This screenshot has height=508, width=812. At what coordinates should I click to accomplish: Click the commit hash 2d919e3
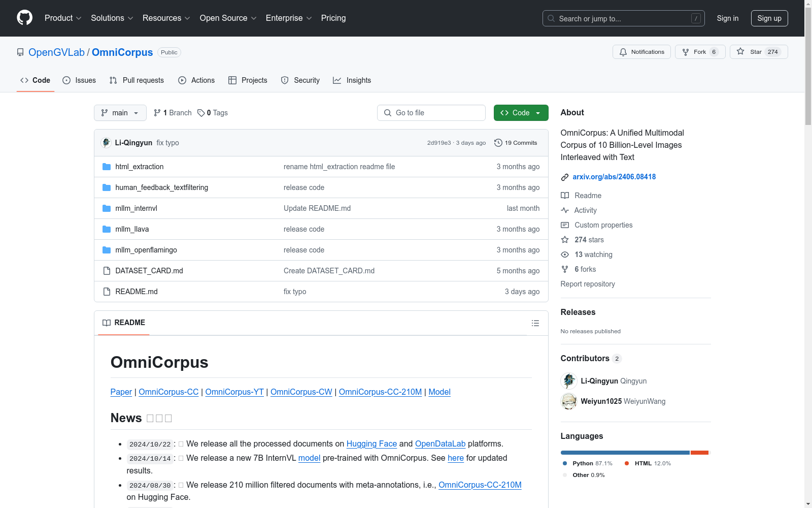click(x=439, y=143)
